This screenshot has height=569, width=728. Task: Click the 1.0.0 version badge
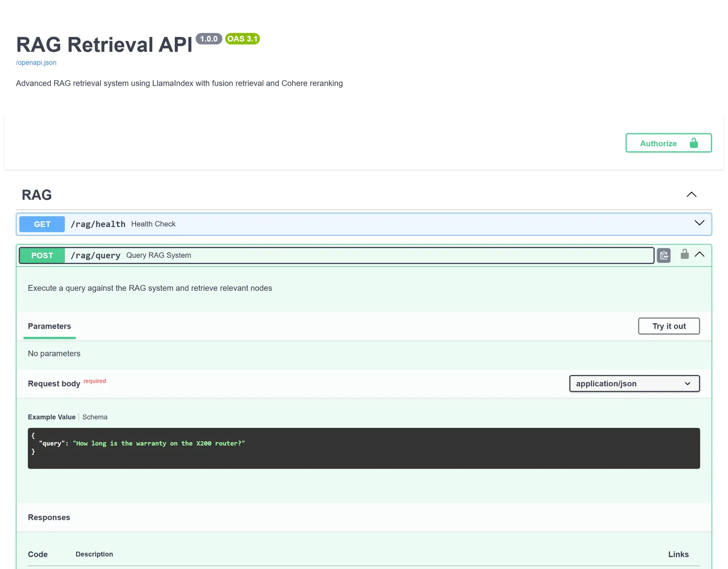209,39
